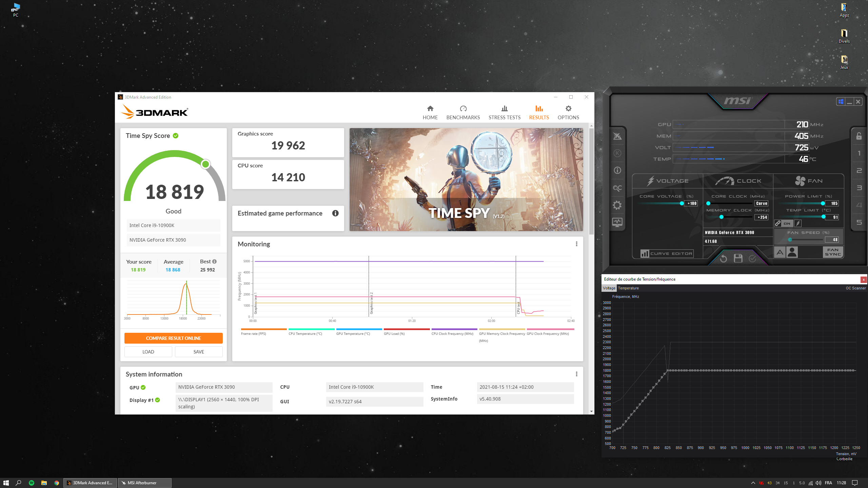This screenshot has width=868, height=488.
Task: Click the user-defined fan profile icon
Action: (x=792, y=252)
